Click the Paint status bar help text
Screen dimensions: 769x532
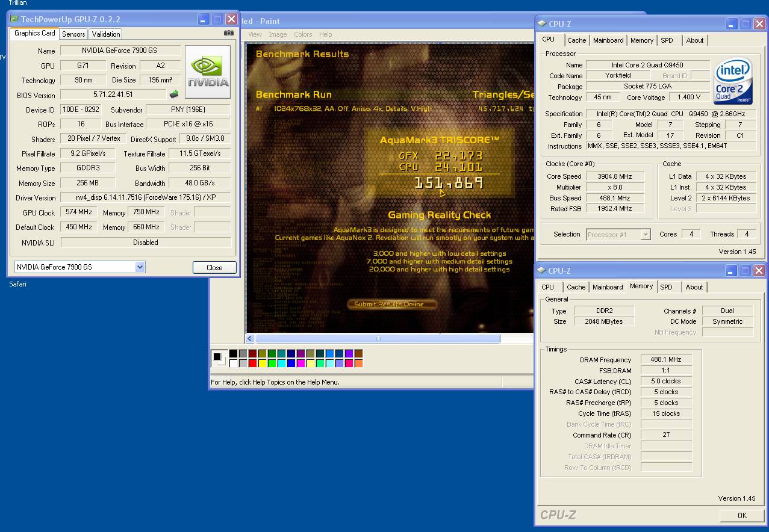275,382
